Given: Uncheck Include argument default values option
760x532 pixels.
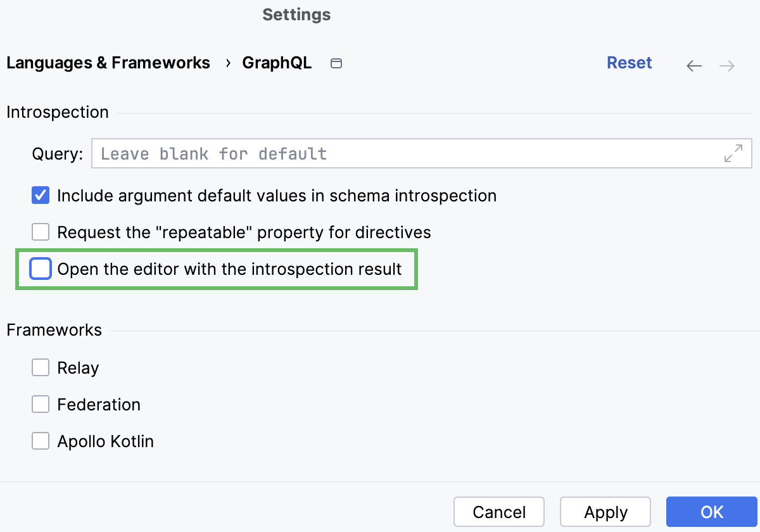Looking at the screenshot, I should click(x=41, y=196).
